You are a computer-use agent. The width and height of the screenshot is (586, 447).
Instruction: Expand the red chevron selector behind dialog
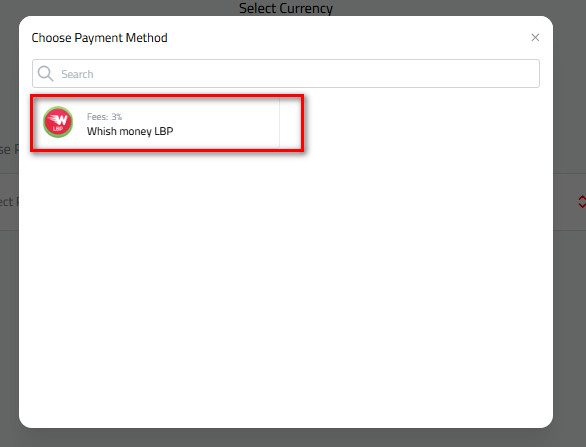click(x=582, y=202)
